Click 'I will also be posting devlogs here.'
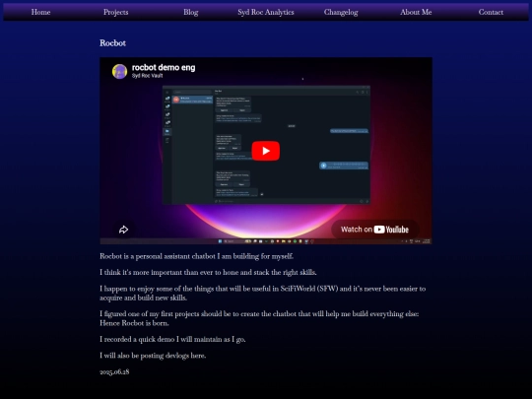This screenshot has width=532, height=399. [153, 356]
